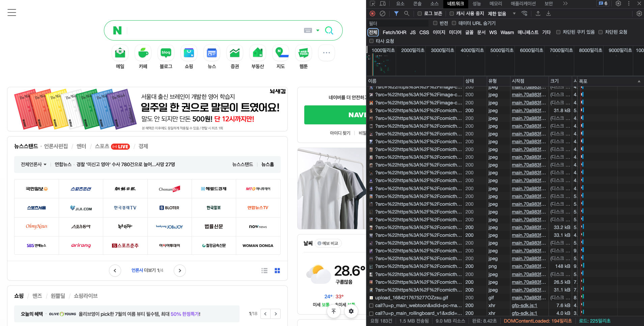The width and height of the screenshot is (644, 326).
Task: Open network panel settings gear
Action: coord(639,14)
